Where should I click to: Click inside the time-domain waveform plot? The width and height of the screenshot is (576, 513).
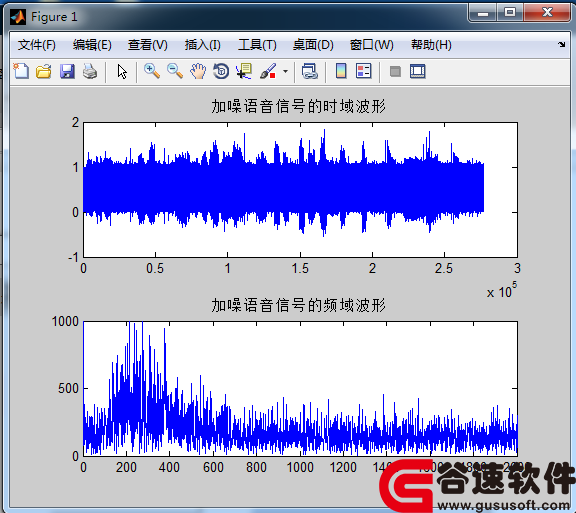300,190
